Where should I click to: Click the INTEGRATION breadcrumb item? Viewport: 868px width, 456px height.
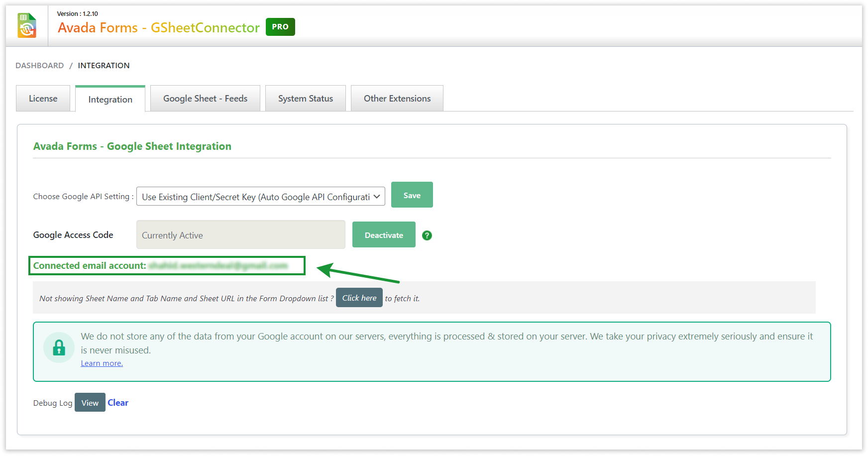tap(104, 66)
